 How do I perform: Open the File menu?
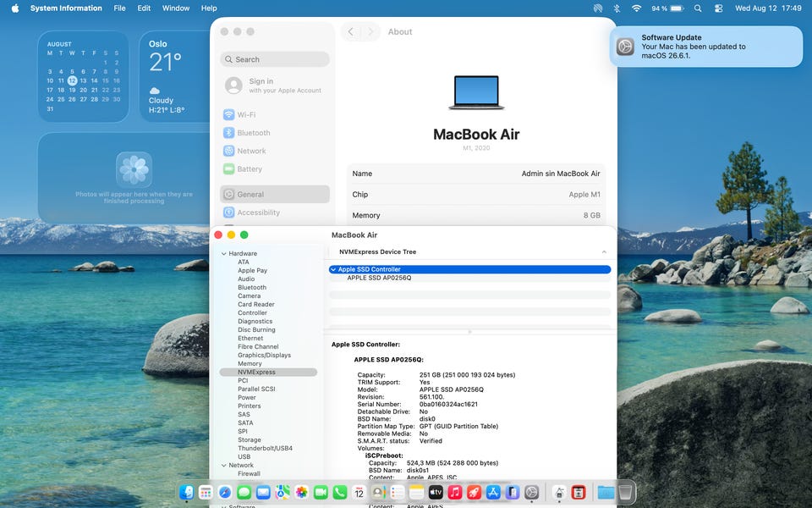point(119,8)
